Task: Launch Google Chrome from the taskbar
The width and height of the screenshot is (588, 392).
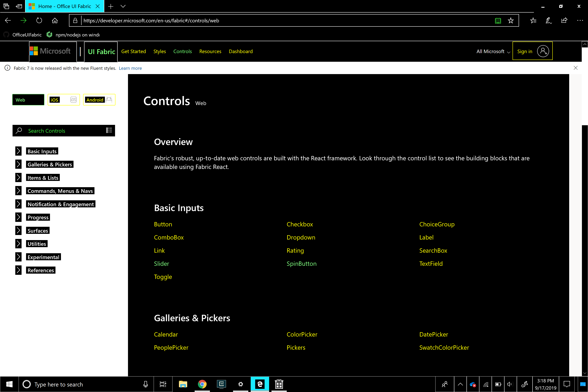Action: pyautogui.click(x=202, y=384)
